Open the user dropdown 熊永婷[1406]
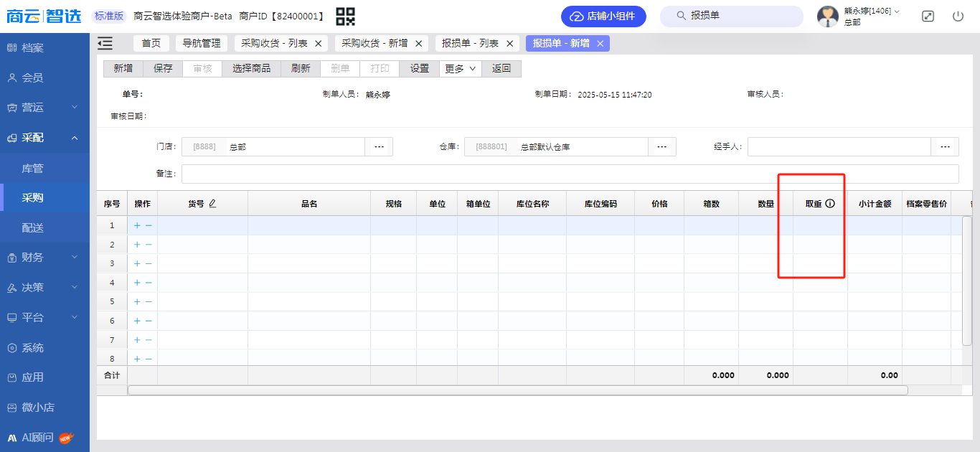 [872, 11]
